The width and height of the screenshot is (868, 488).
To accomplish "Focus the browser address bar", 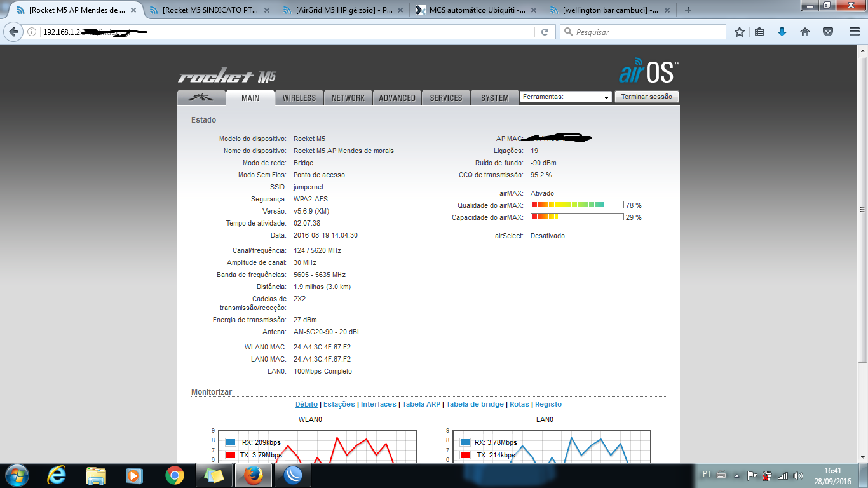I will click(286, 32).
